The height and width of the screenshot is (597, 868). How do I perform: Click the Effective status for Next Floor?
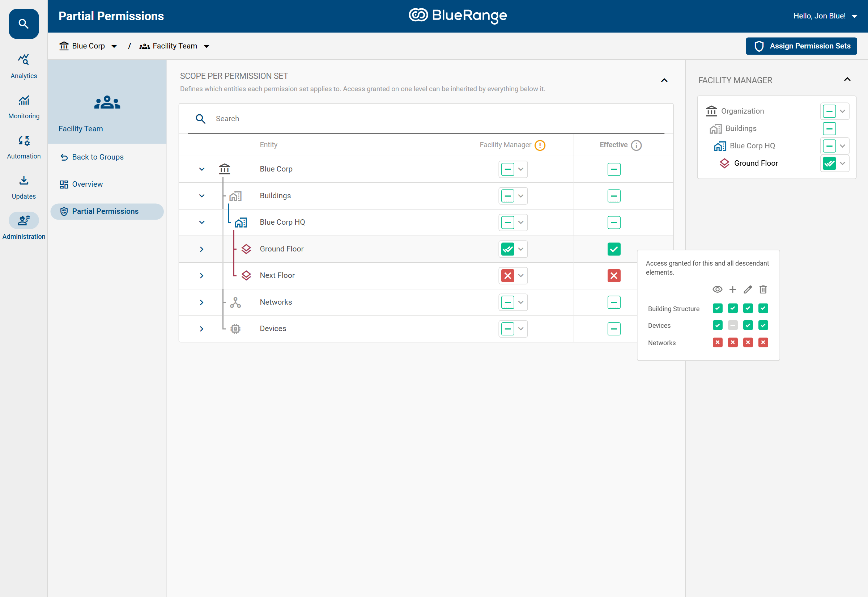(614, 276)
